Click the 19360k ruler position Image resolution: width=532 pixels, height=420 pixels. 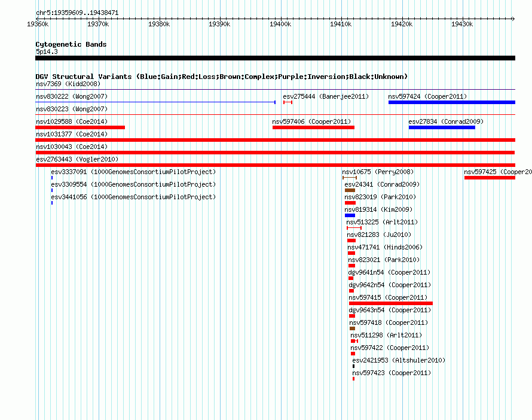(x=38, y=24)
